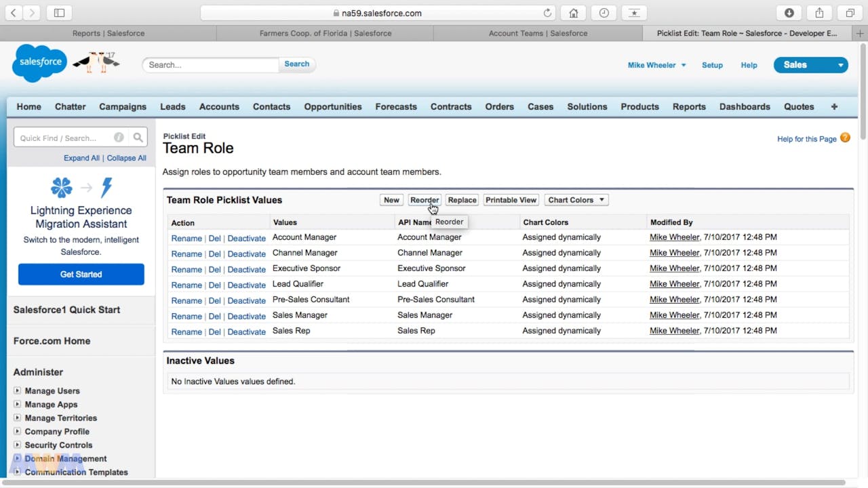The image size is (868, 488).
Task: Click the help question mark icon
Action: point(845,138)
